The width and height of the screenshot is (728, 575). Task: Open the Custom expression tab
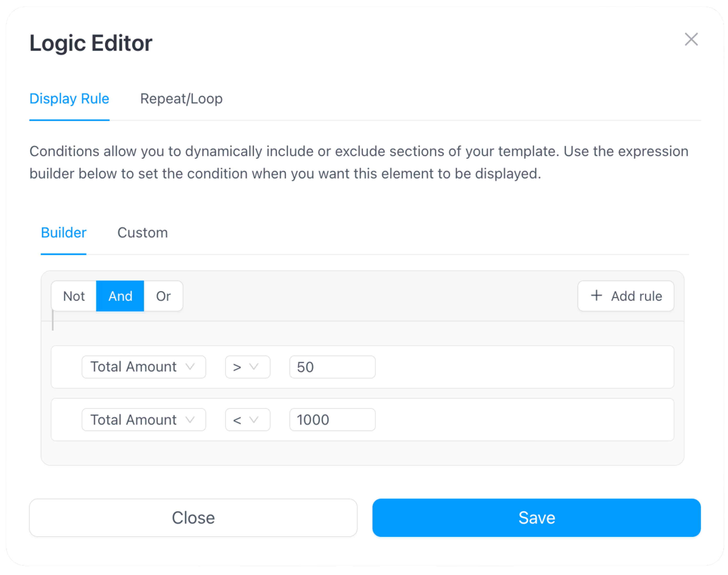tap(143, 233)
